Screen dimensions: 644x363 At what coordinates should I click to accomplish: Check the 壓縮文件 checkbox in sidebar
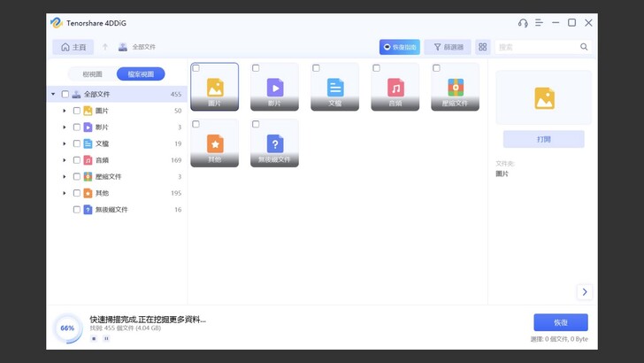point(76,176)
